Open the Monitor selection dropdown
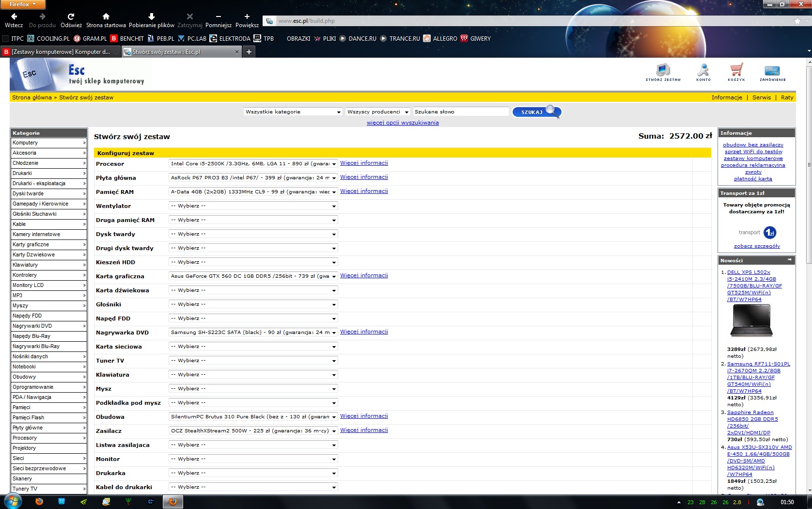 tap(253, 459)
